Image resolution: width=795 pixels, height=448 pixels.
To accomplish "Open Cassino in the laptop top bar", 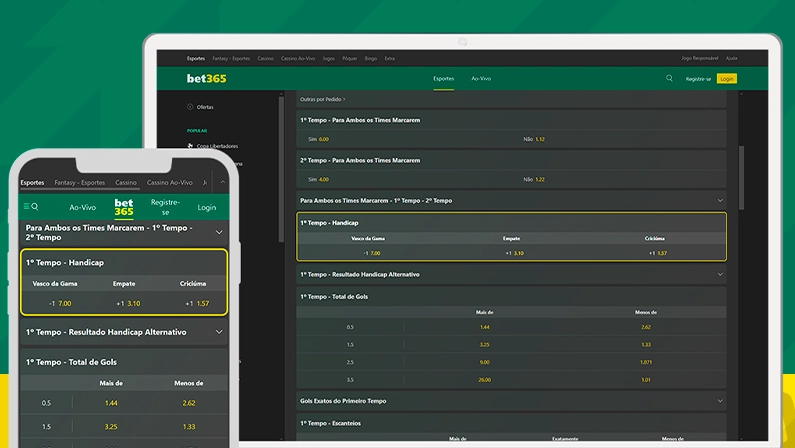I will [x=265, y=58].
